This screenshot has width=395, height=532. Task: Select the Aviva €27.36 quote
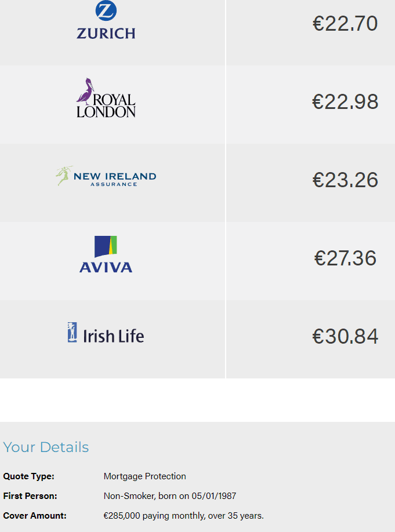click(x=345, y=258)
